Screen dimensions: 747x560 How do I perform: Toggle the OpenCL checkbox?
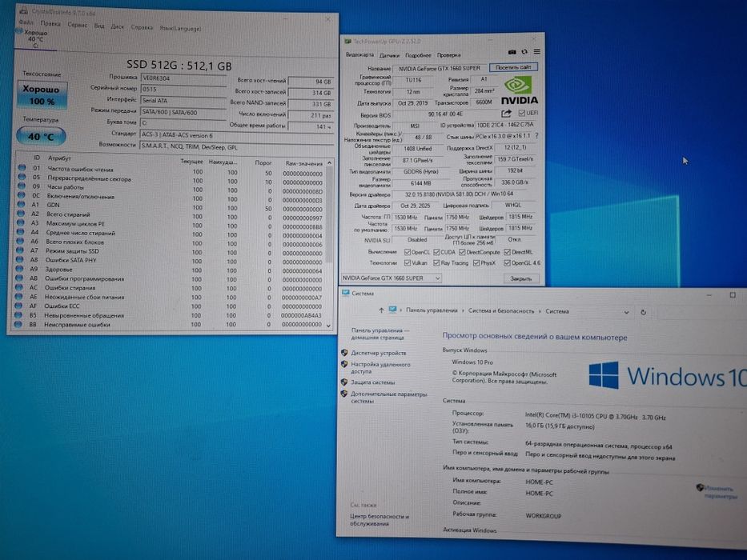(x=408, y=252)
